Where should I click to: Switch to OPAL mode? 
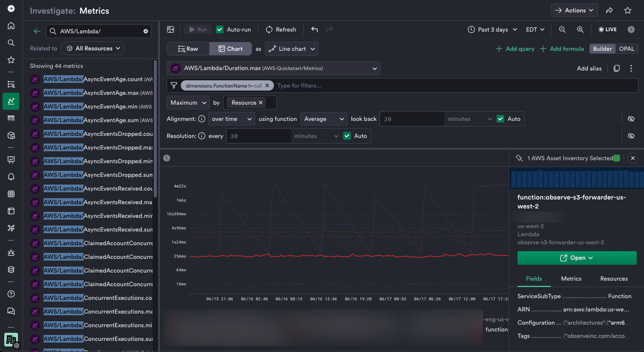626,49
